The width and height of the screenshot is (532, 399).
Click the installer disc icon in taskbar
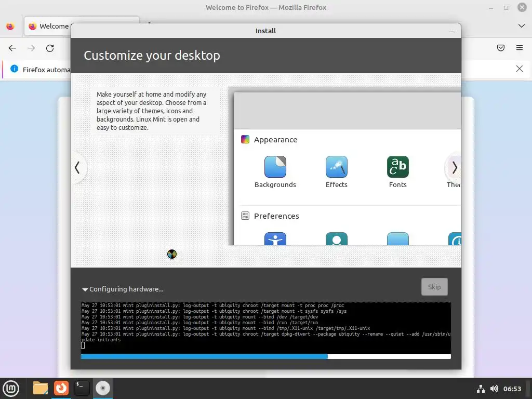pyautogui.click(x=102, y=388)
